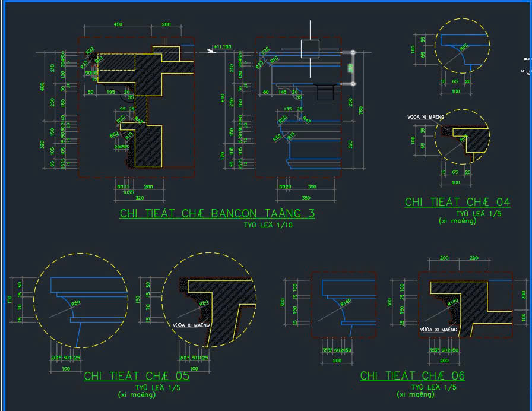532x411 pixels.
Task: Click the 460 vertical dimension at far left
Action: [42, 87]
